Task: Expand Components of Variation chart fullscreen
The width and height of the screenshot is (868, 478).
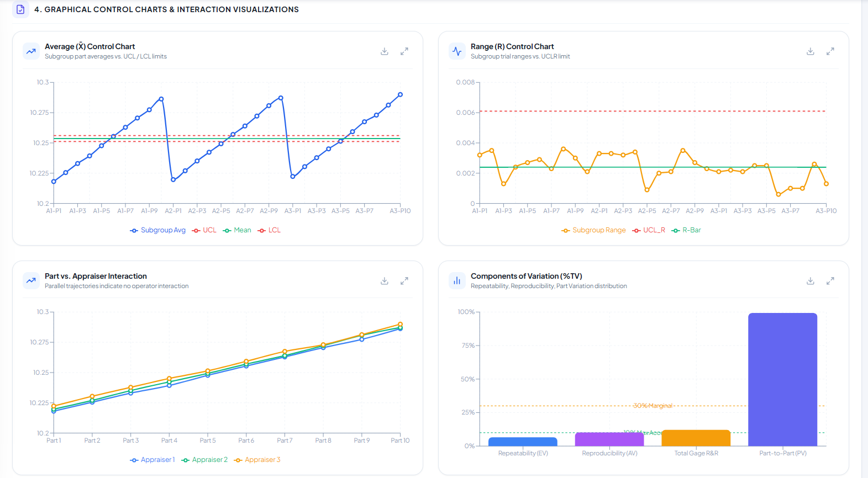Action: click(x=830, y=281)
